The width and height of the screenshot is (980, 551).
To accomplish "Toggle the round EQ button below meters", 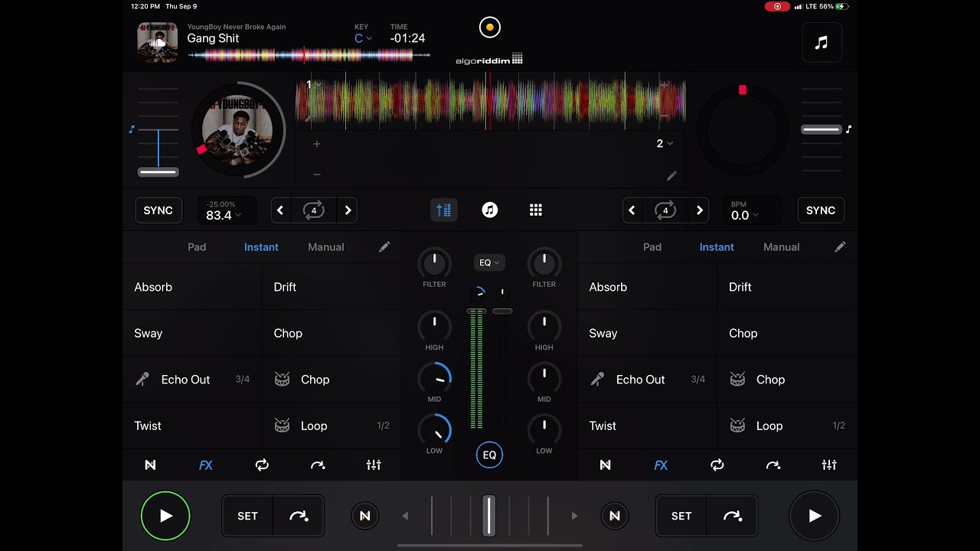I will [489, 455].
